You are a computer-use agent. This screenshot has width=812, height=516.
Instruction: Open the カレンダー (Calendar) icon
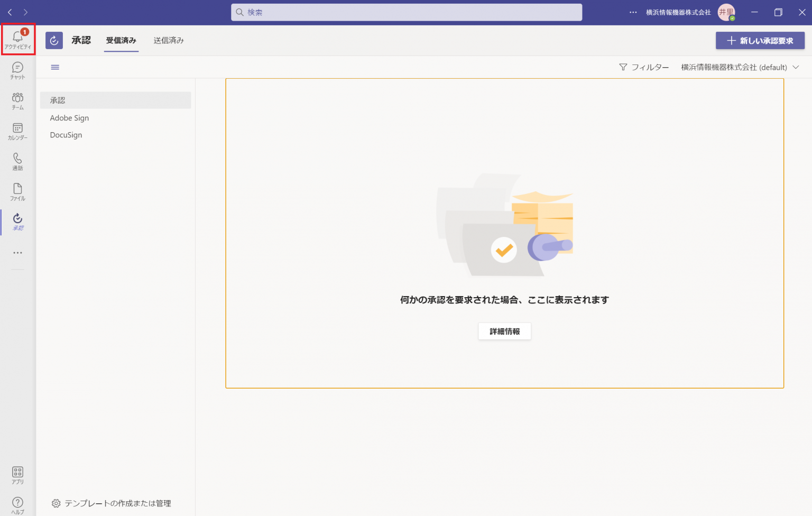pos(17,131)
